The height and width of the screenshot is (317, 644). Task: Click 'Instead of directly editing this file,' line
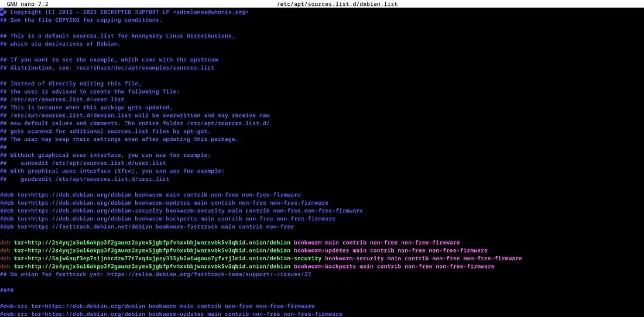71,83
